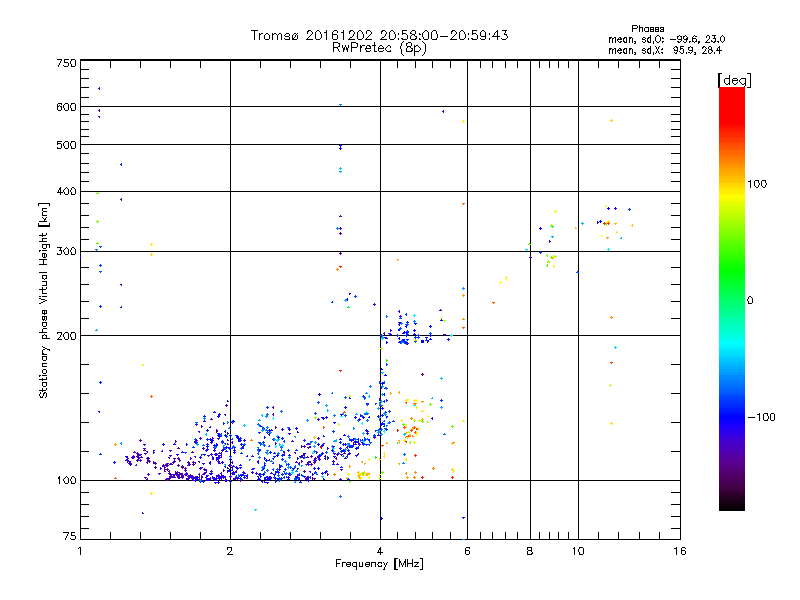Click the frequency axis tick label "16"
800x600 pixels.
[x=680, y=551]
